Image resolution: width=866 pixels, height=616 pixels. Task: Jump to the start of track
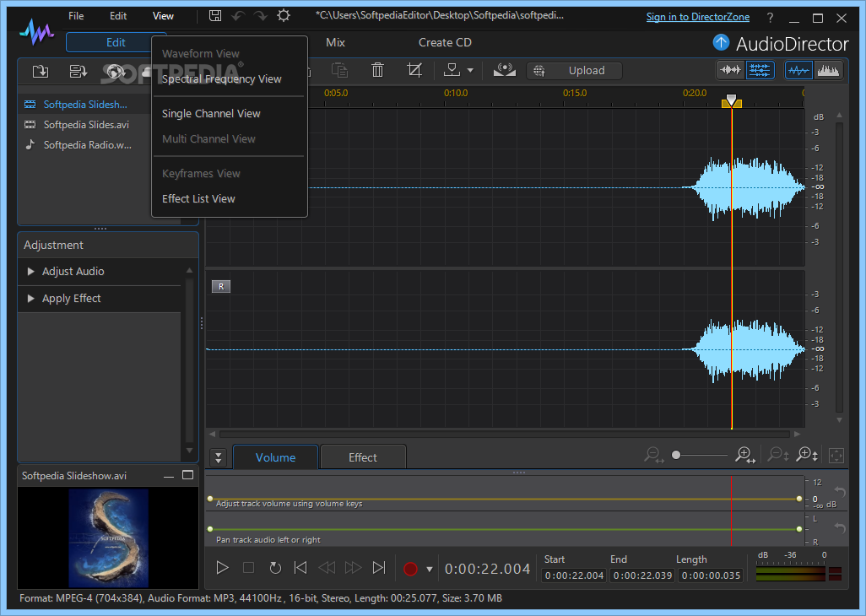pos(300,567)
